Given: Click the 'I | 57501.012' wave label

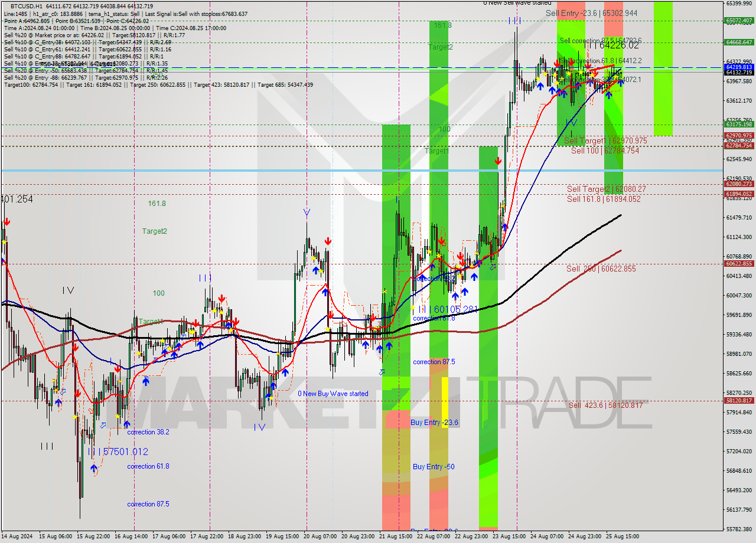Looking at the screenshot, I should pos(118,452).
